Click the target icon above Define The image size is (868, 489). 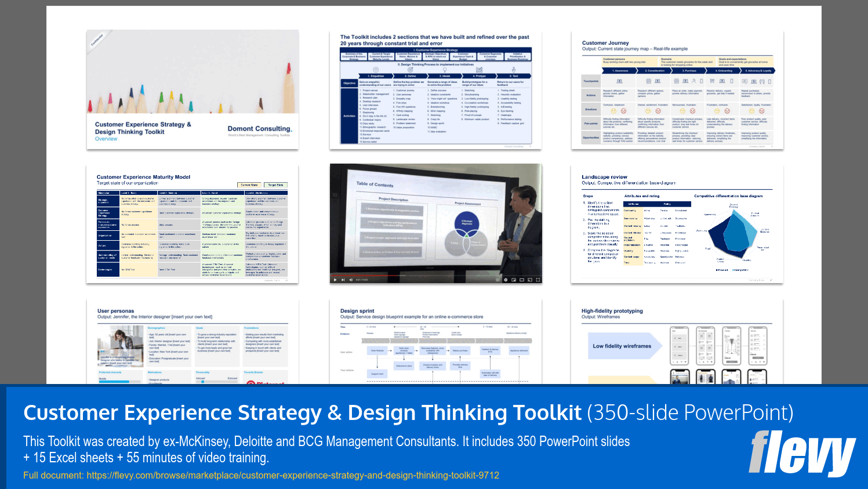click(411, 70)
